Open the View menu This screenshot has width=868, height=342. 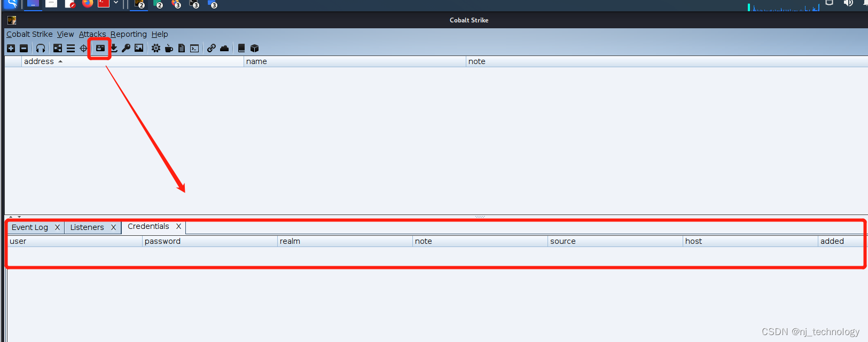pos(66,34)
